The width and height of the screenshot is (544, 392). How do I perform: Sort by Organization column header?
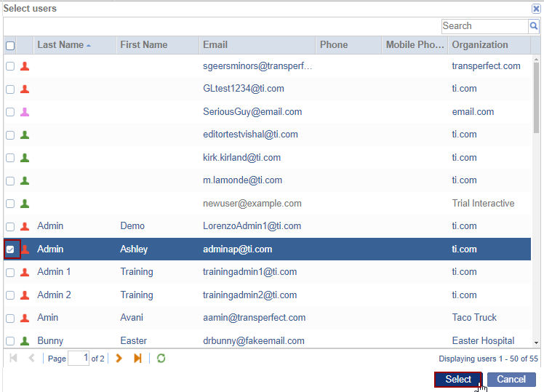coord(480,45)
